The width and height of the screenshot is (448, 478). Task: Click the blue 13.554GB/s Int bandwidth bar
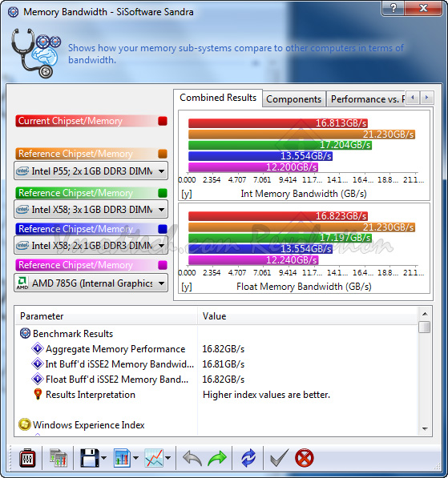coord(260,156)
